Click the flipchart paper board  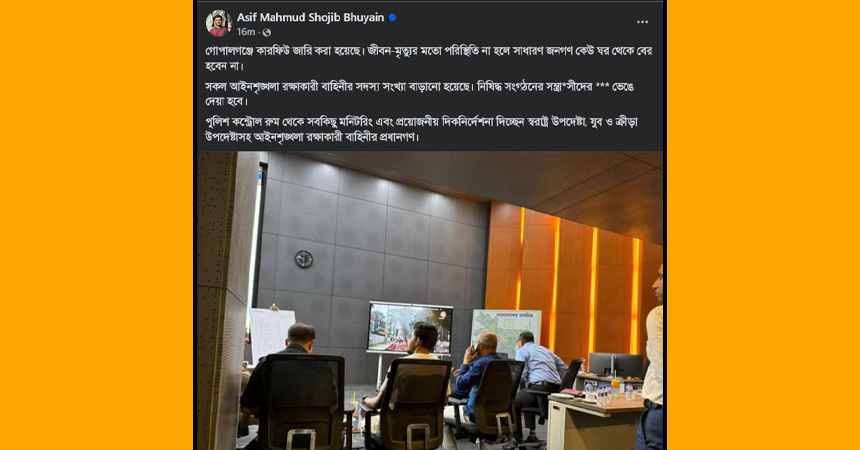coord(271,333)
